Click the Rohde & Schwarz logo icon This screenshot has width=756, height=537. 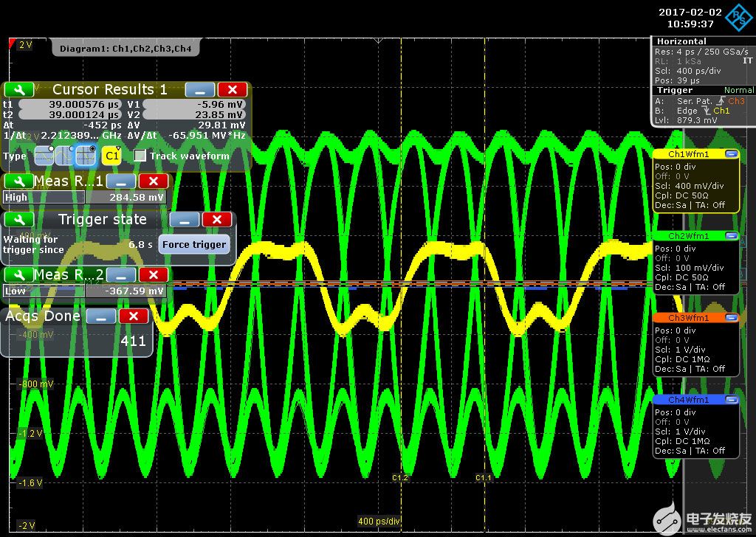(x=738, y=18)
